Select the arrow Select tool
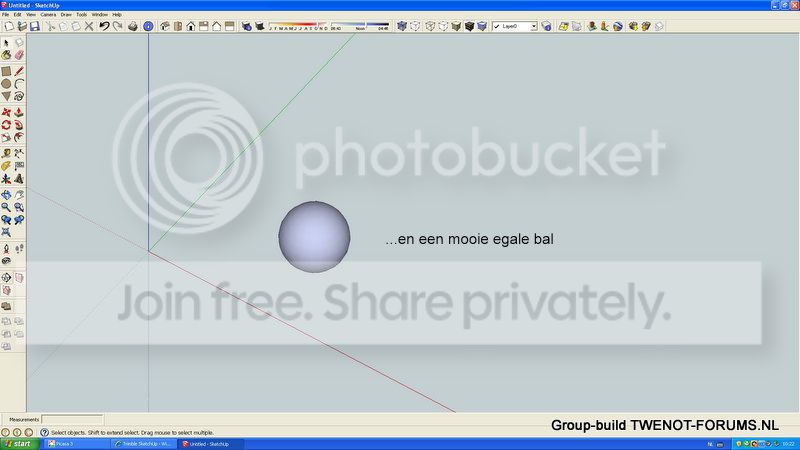The image size is (800, 450). (6, 43)
